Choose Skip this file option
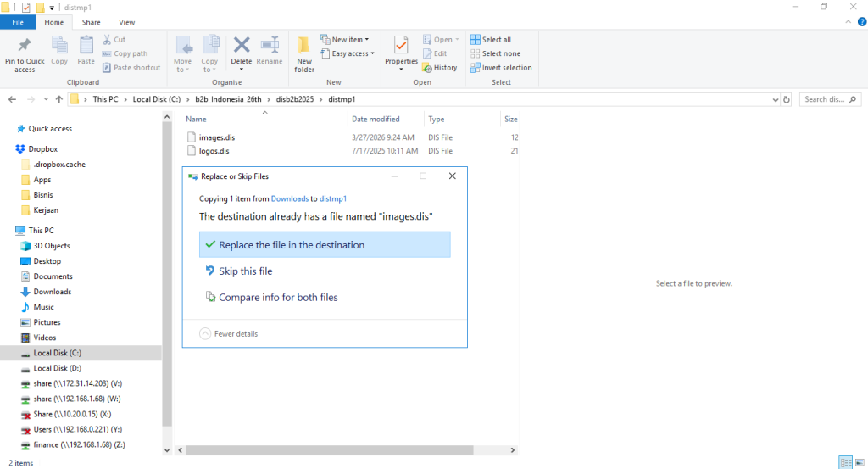868x469 pixels. (x=245, y=271)
